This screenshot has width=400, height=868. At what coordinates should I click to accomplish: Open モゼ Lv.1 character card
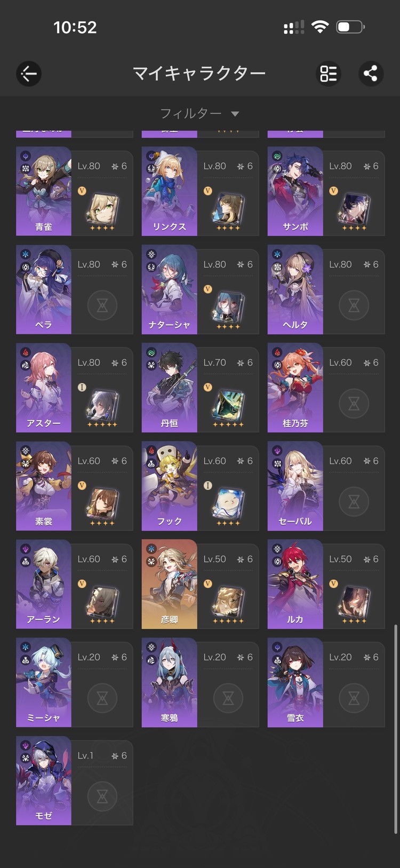pos(75,780)
